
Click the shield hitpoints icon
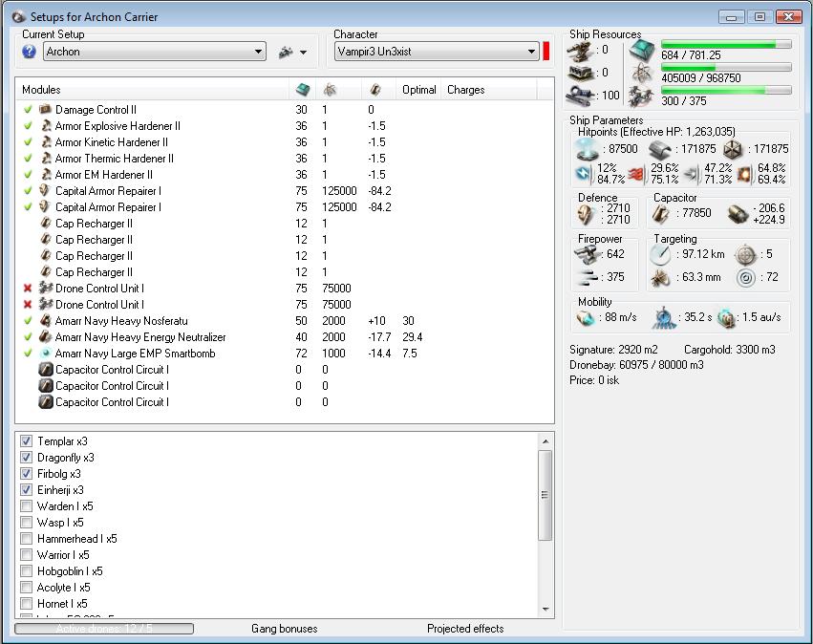[586, 149]
